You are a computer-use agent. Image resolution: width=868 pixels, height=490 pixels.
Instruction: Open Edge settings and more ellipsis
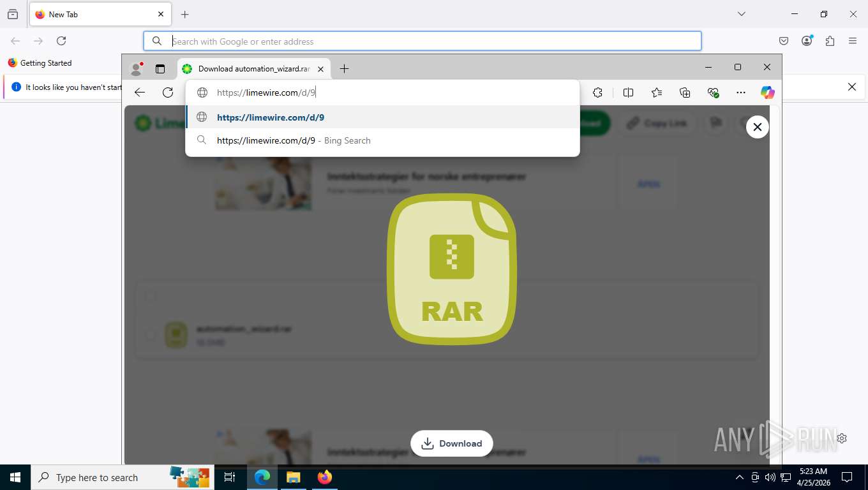click(x=740, y=93)
